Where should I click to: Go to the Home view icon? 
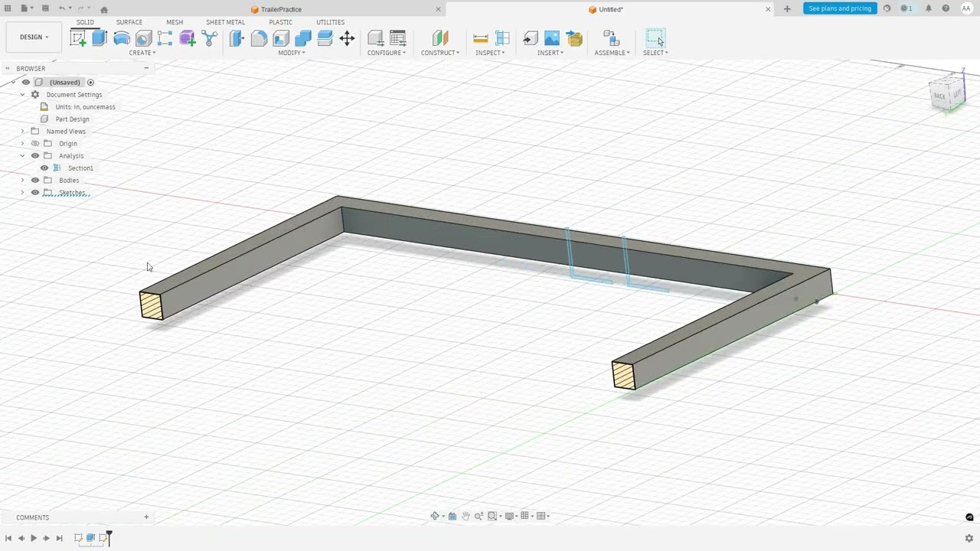coord(104,9)
